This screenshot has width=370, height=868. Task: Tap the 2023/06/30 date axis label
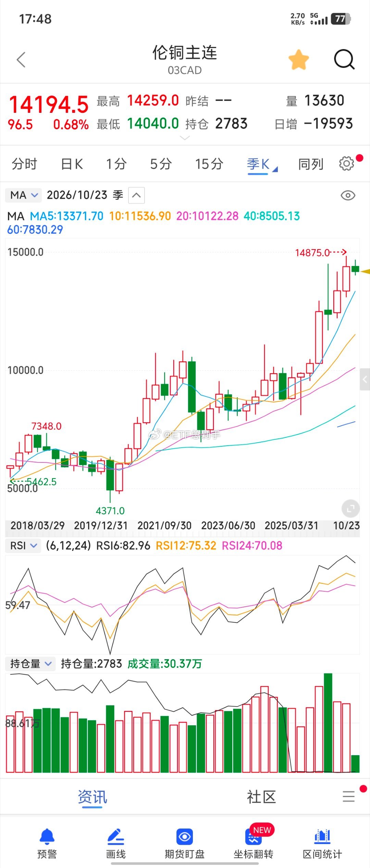point(228,526)
